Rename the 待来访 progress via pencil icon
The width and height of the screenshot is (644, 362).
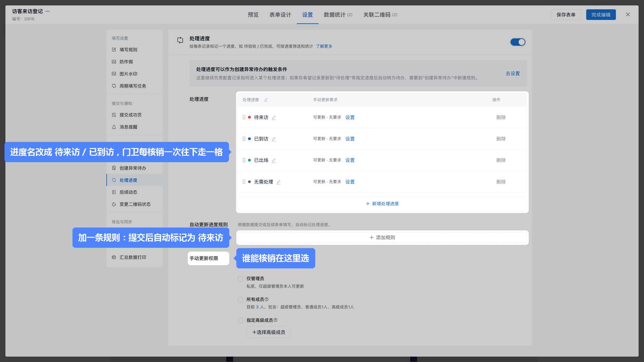[274, 118]
